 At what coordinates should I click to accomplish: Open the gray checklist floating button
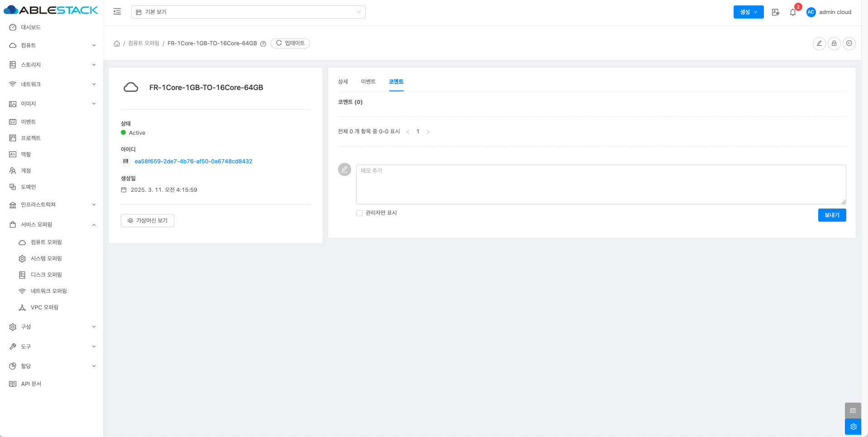pyautogui.click(x=853, y=410)
